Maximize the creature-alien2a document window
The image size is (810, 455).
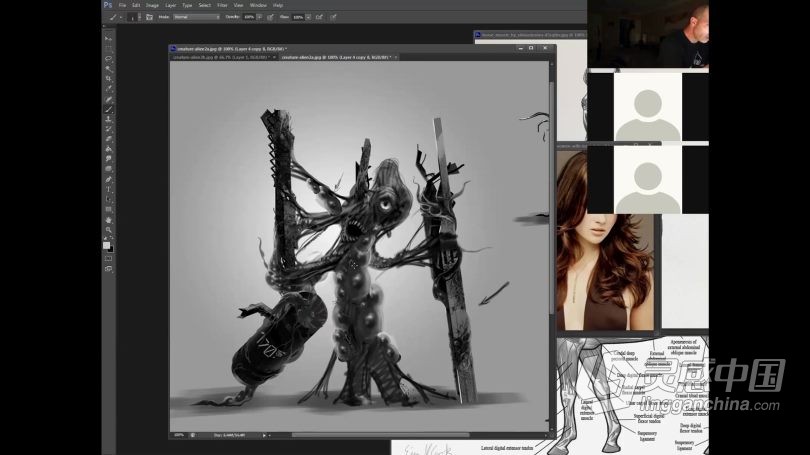(531, 48)
